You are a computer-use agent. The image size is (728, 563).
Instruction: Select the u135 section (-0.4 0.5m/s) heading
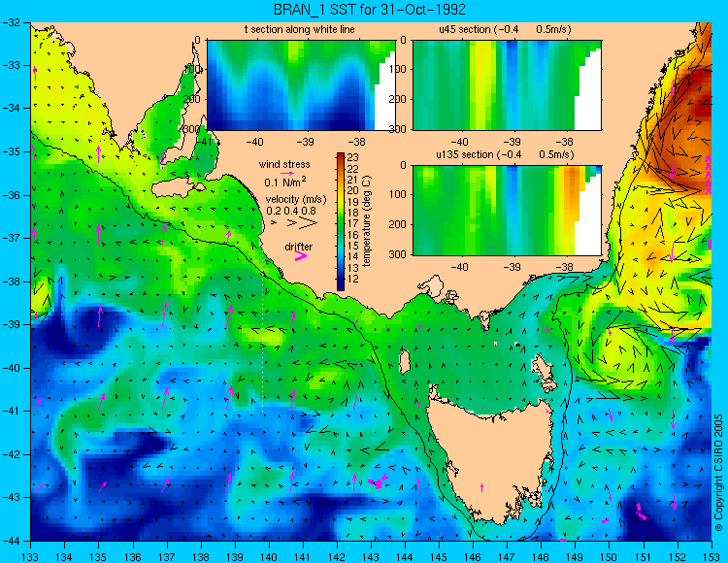tap(505, 154)
